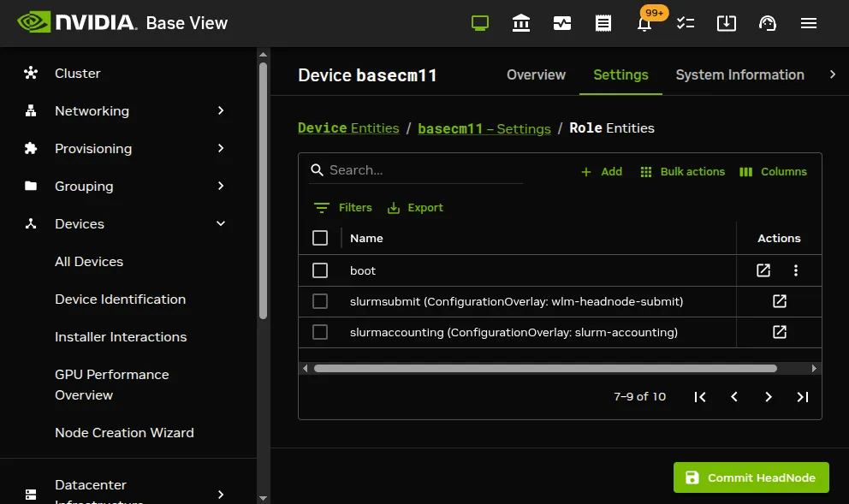This screenshot has height=504, width=849.
Task: Open GPU Performance Overview in sidebar
Action: 111,384
